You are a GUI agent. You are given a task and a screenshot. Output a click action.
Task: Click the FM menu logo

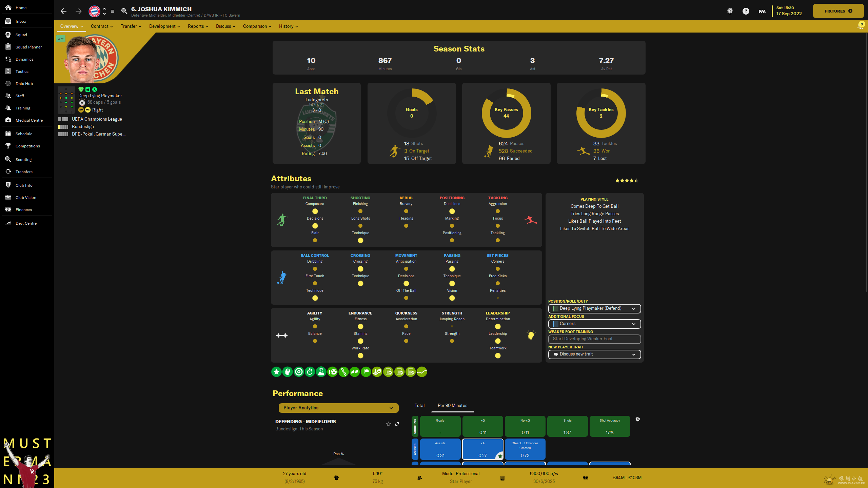click(x=762, y=11)
